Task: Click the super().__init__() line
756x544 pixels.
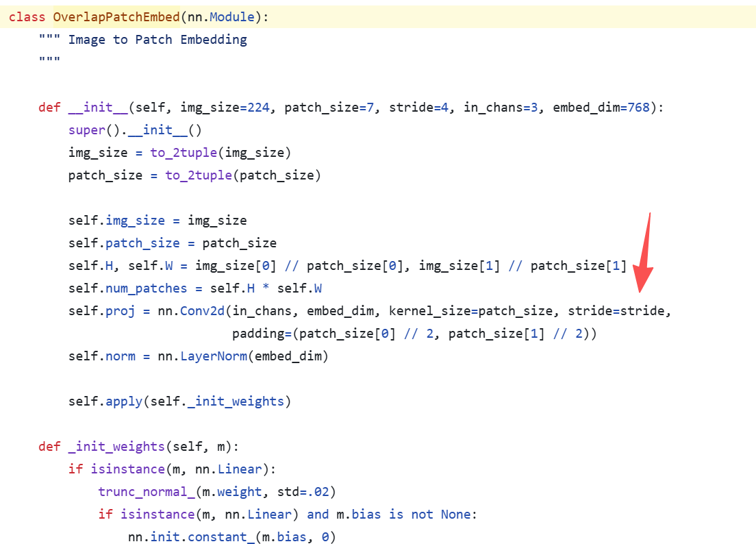Action: point(135,130)
